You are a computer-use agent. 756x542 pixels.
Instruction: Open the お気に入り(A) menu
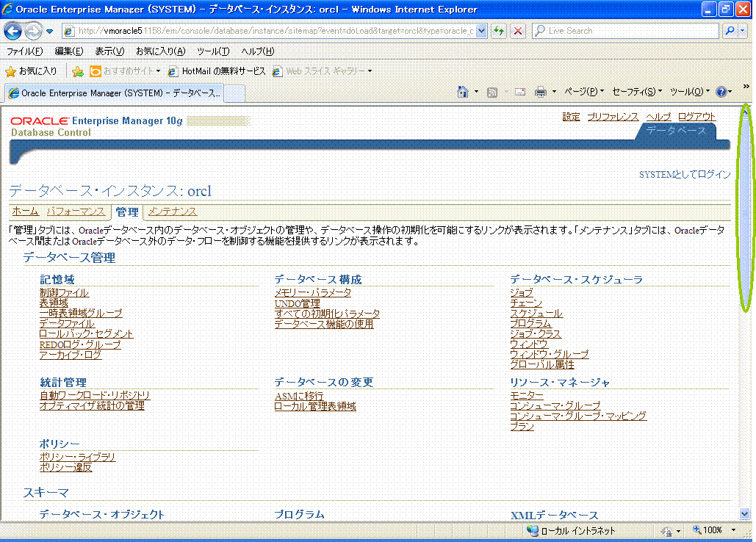161,51
